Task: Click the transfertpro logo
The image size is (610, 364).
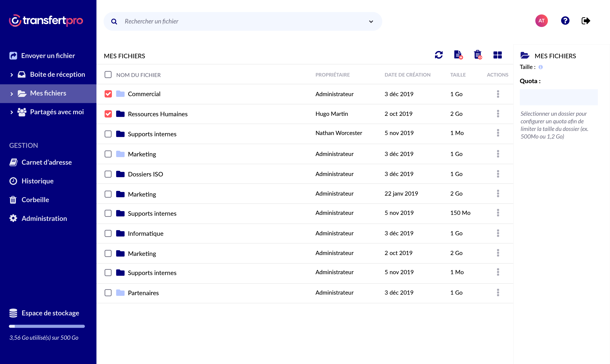Action: 46,21
